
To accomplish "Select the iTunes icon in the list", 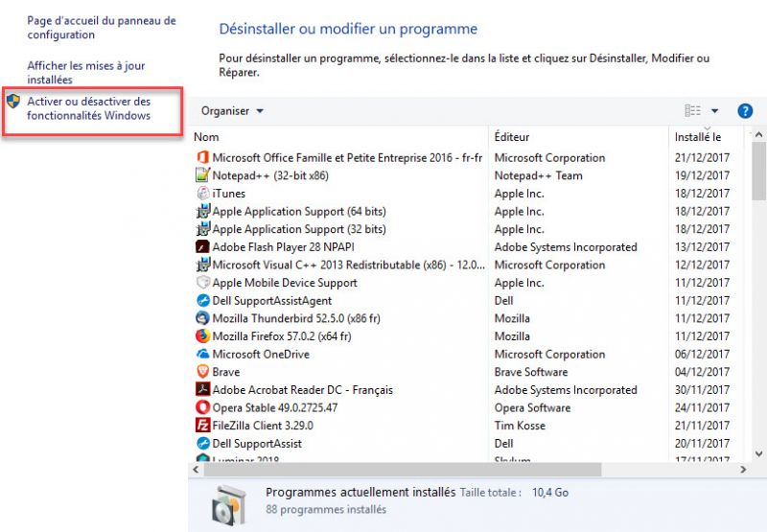I will [202, 193].
